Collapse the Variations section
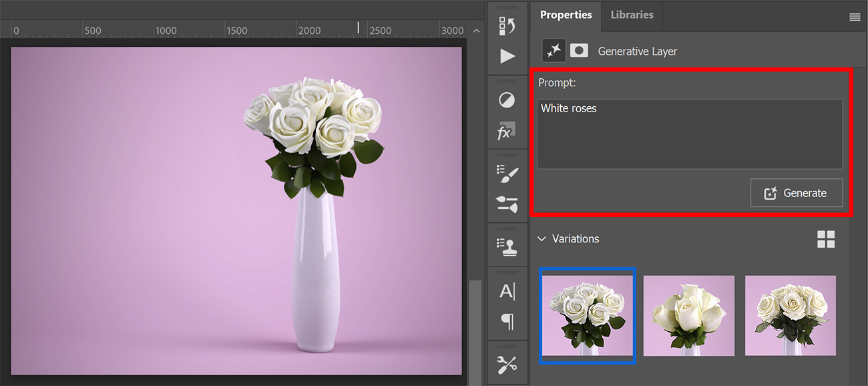 pyautogui.click(x=541, y=238)
